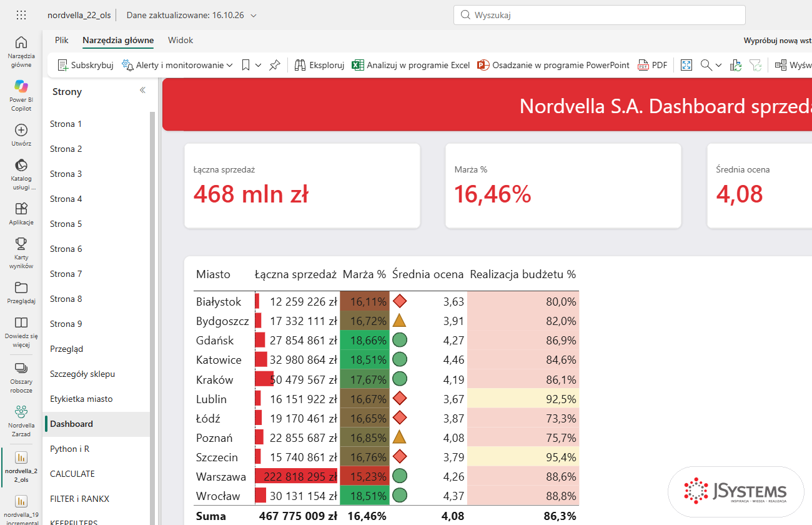Collapse the Strony pages pane
This screenshot has height=525, width=812.
(142, 91)
